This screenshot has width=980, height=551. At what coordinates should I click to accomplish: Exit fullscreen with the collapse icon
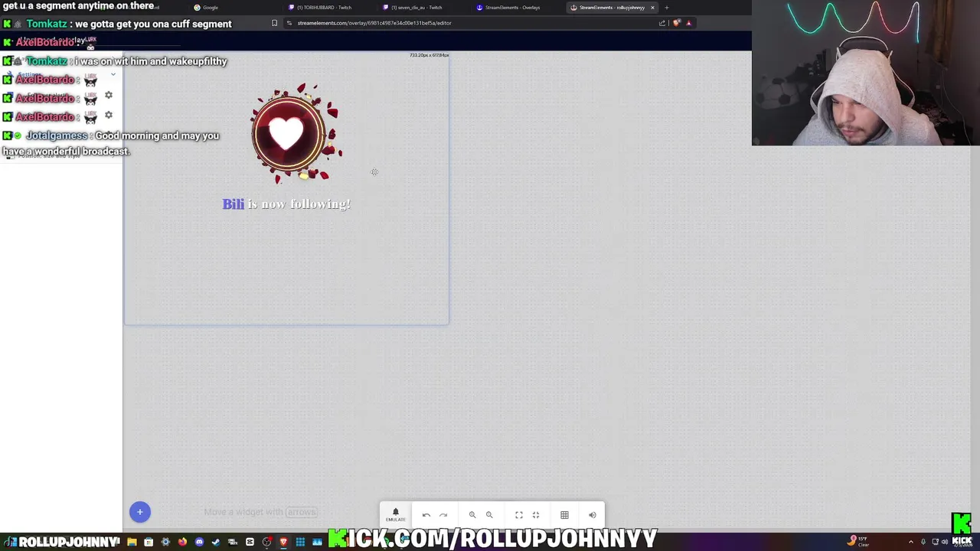536,515
